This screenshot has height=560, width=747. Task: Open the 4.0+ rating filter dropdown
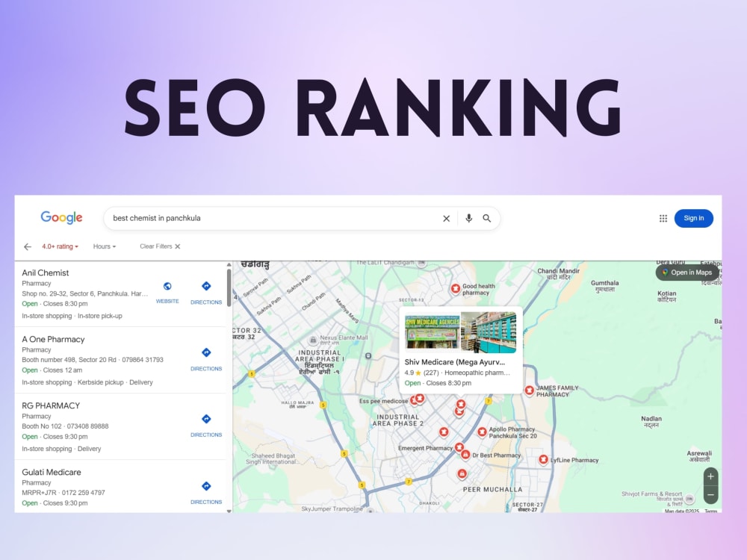(60, 246)
